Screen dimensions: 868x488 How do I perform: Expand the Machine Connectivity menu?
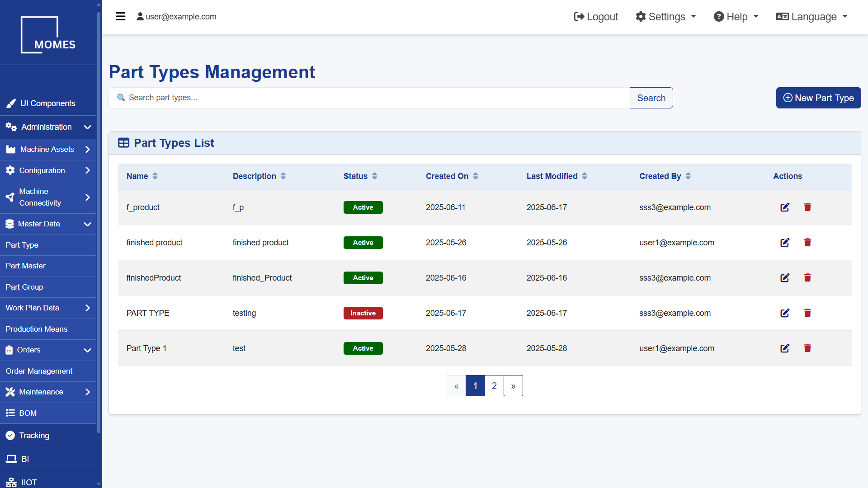coord(48,197)
